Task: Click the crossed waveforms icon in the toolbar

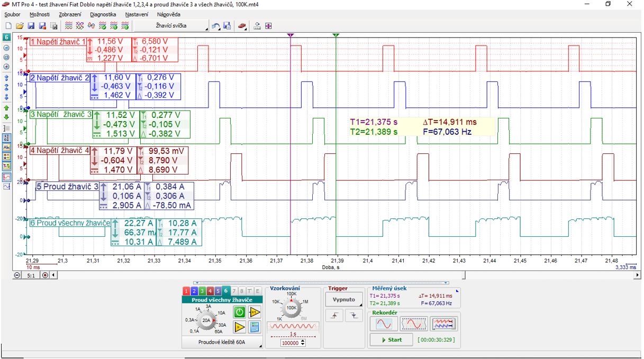Action: pos(80,25)
